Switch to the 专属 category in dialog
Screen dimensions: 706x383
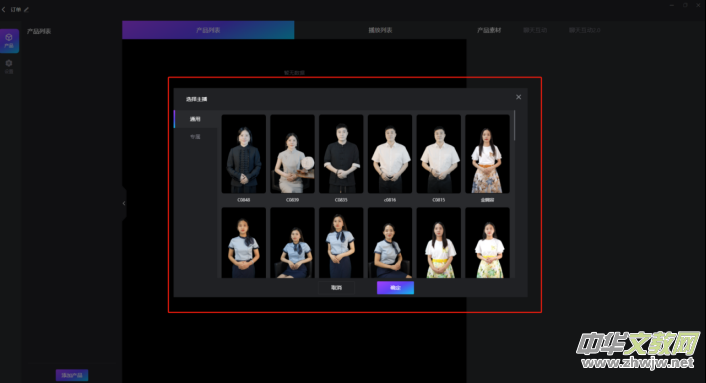tap(195, 137)
